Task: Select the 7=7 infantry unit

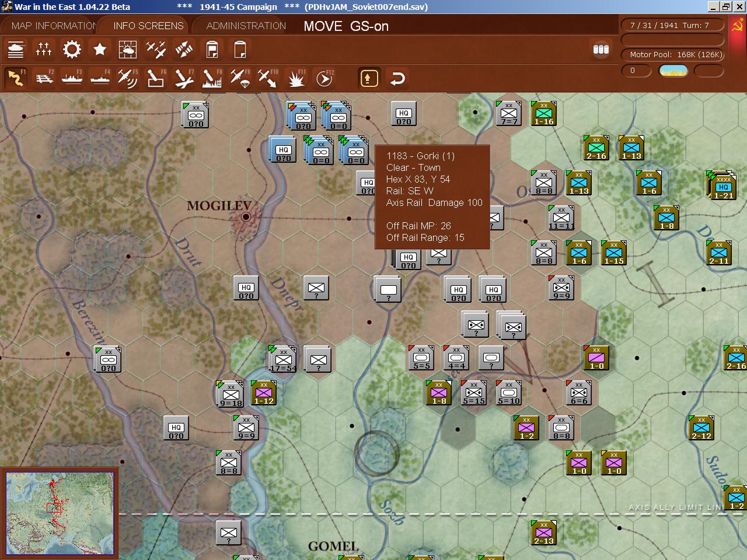Action: pos(509,113)
